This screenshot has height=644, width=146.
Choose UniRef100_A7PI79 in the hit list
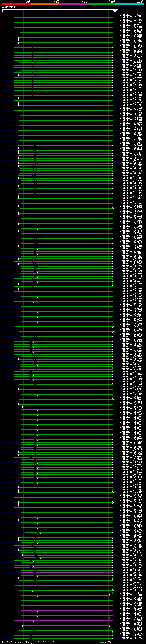[x=131, y=53]
